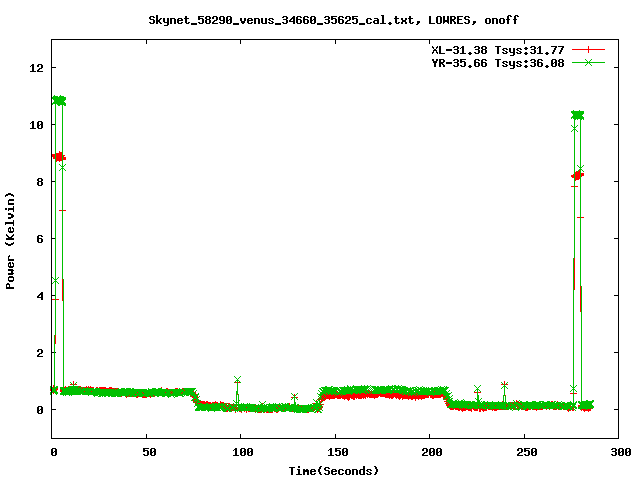Click the green YR legend line sample
The height and width of the screenshot is (480, 640).
(x=588, y=62)
